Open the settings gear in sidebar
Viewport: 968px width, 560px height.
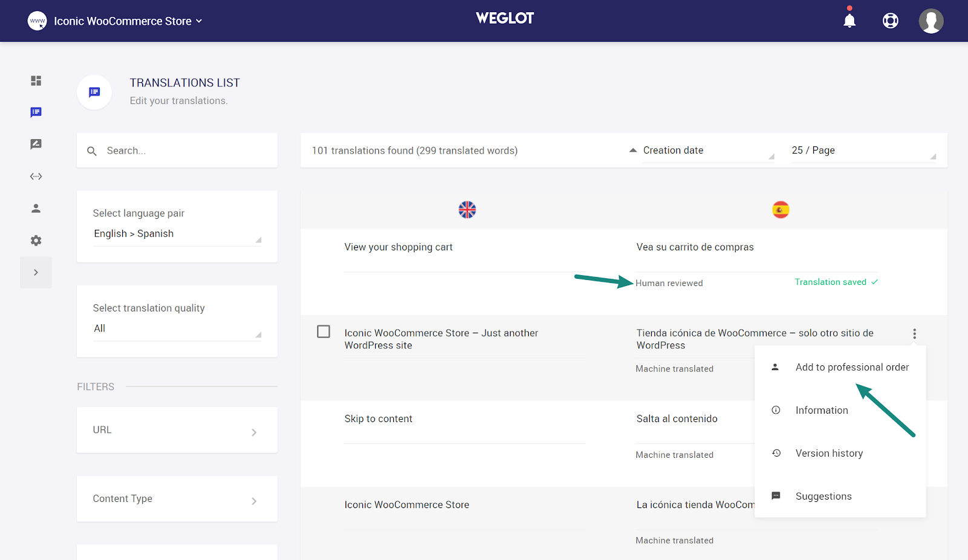coord(36,241)
